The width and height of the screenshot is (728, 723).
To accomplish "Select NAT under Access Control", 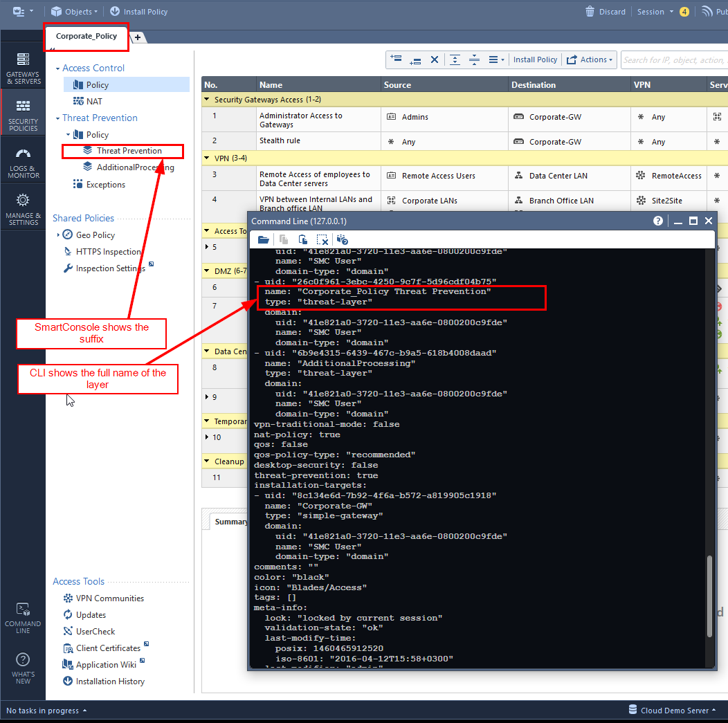I will pos(87,102).
